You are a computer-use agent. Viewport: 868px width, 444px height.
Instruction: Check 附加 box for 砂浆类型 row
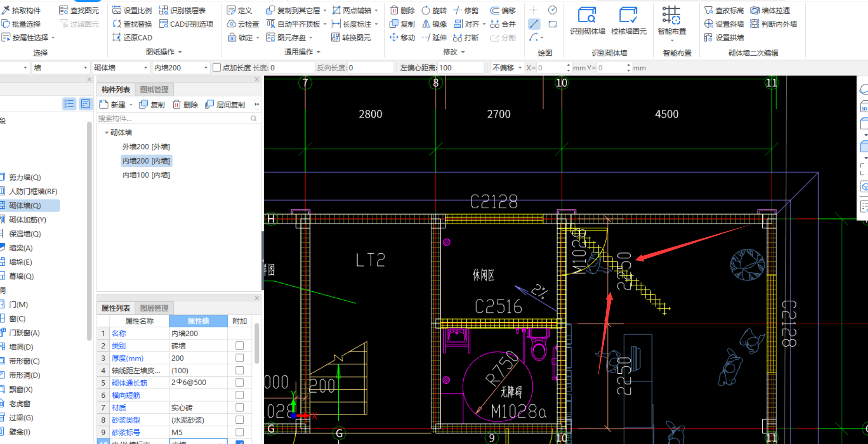[x=240, y=419]
